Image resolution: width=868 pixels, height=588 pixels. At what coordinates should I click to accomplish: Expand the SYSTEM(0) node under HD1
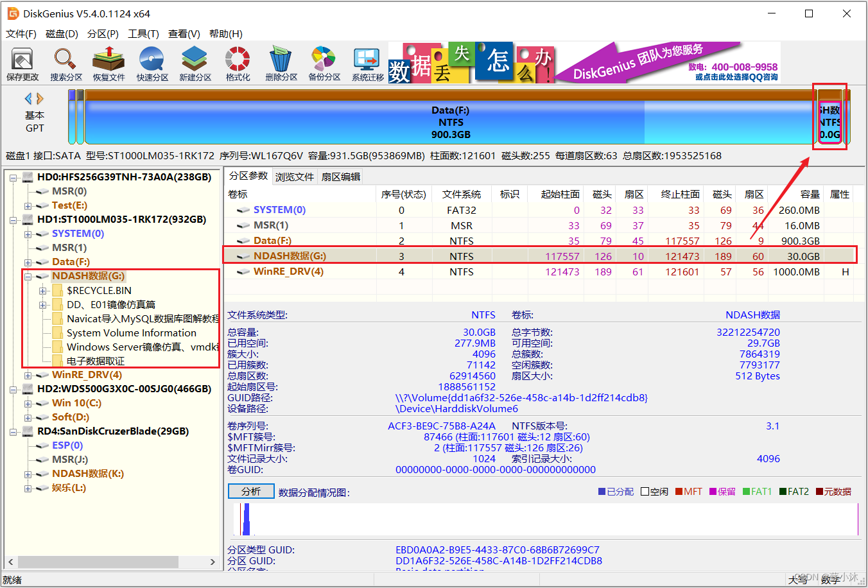pos(28,234)
